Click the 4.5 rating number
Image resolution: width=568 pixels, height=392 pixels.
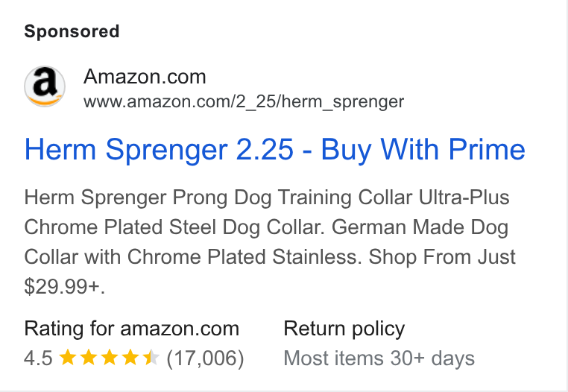39,358
